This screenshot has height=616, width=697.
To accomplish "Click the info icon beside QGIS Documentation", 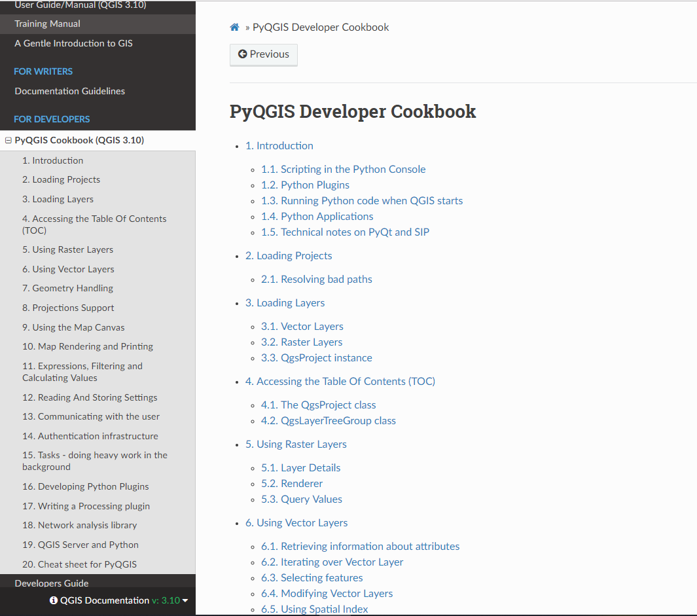I will (x=52, y=600).
